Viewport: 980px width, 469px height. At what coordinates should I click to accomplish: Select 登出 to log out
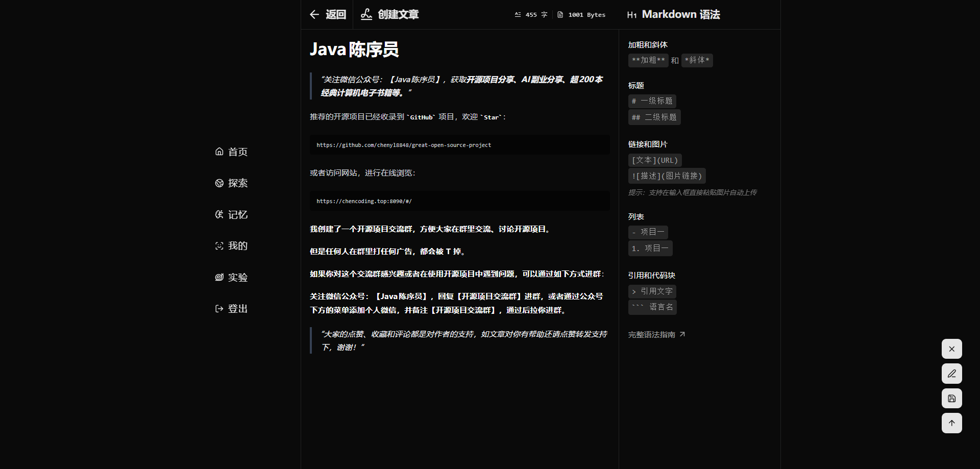(232, 309)
